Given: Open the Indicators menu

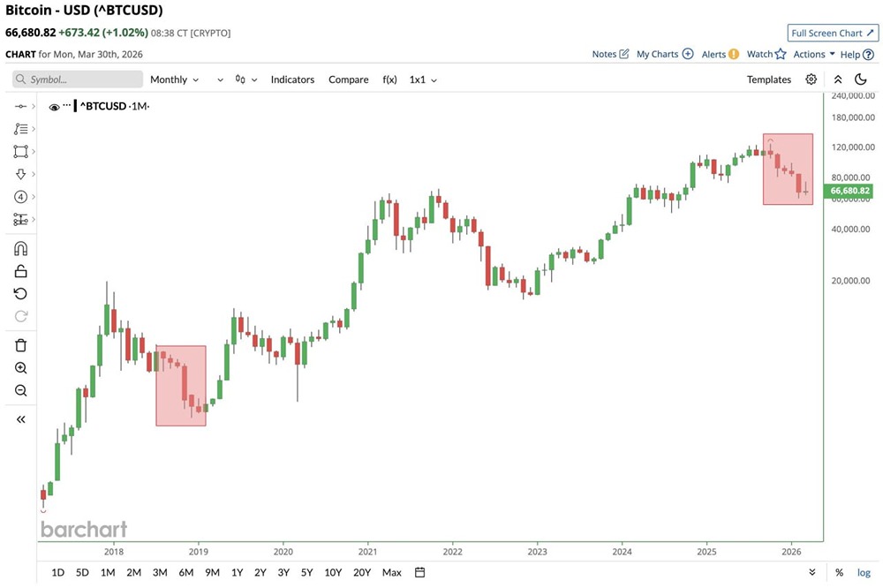Looking at the screenshot, I should tap(292, 79).
